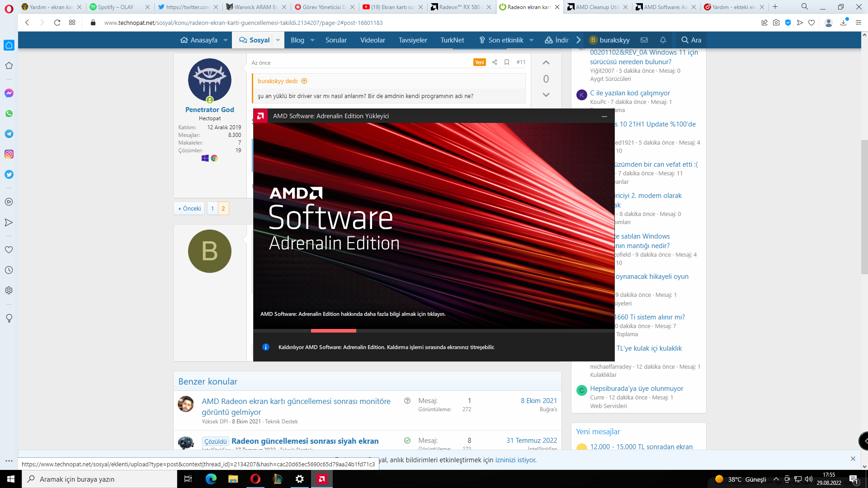
Task: Open Messenger in Opera sidebar
Action: pos(9,93)
